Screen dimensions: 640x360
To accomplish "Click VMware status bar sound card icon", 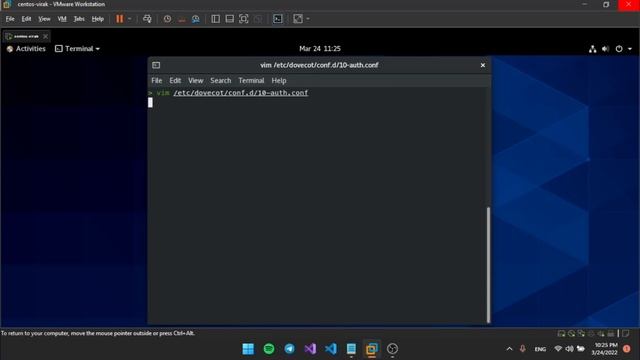I will (x=601, y=333).
